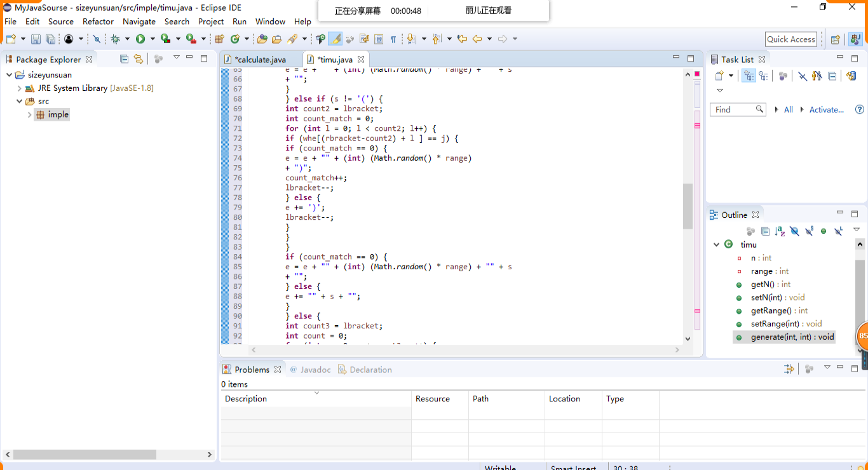Image resolution: width=868 pixels, height=470 pixels.
Task: Open the Problems view menu triangle
Action: [x=827, y=367]
